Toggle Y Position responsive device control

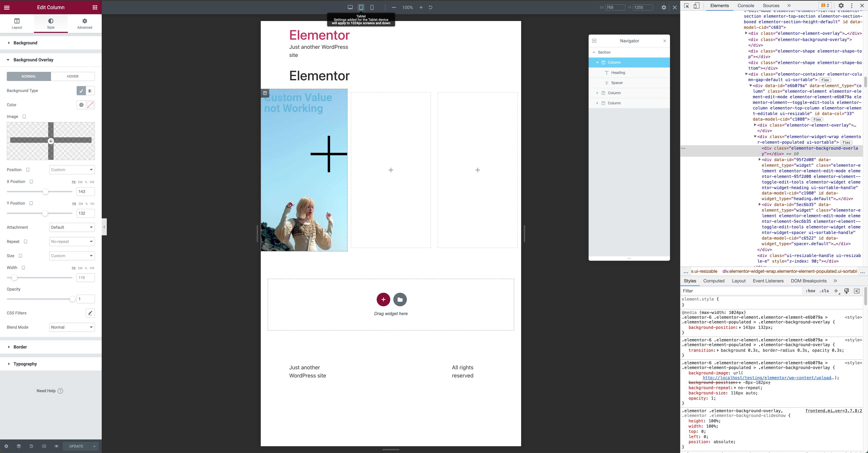(x=31, y=203)
